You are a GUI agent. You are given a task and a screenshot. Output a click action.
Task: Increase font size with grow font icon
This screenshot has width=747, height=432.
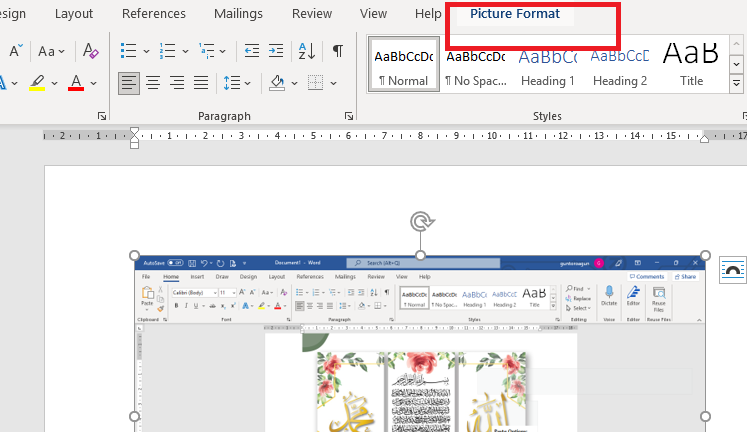point(16,50)
